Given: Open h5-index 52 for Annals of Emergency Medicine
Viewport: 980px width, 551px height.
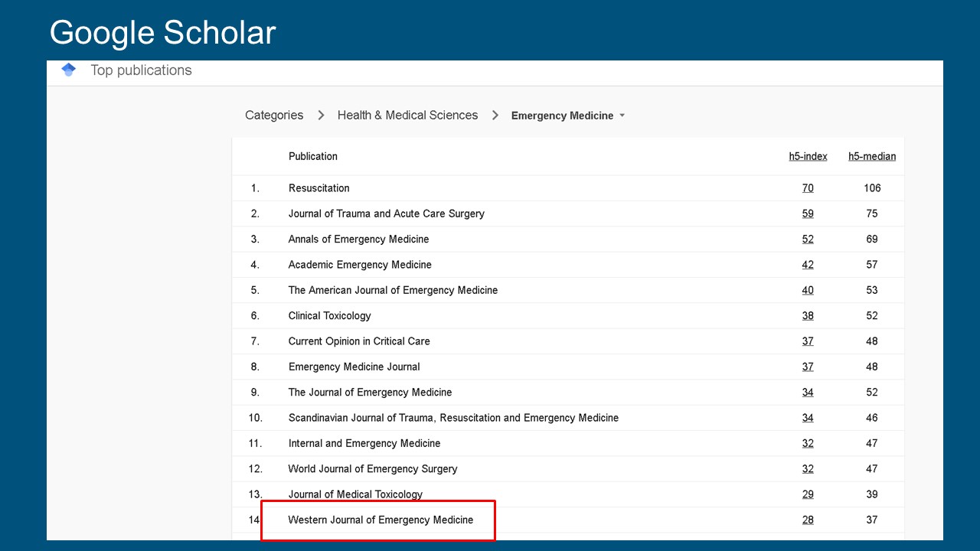Looking at the screenshot, I should pos(808,240).
